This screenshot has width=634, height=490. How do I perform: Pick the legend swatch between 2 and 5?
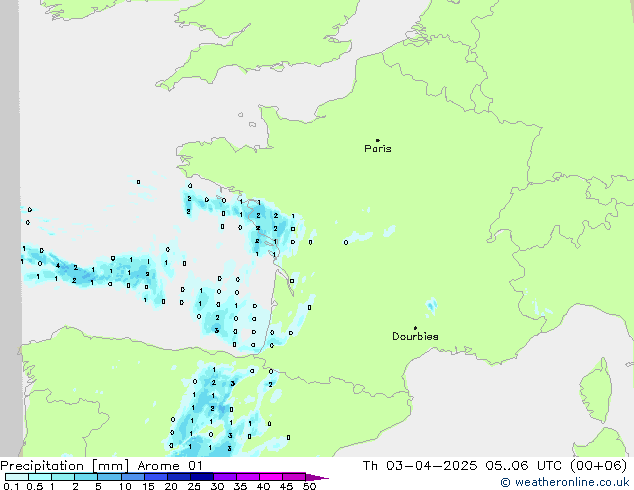(x=86, y=477)
